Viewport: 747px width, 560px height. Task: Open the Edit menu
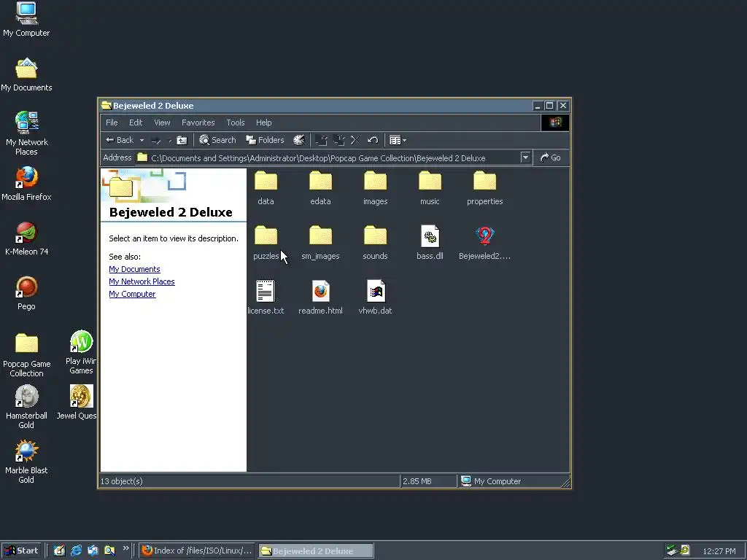coord(136,122)
